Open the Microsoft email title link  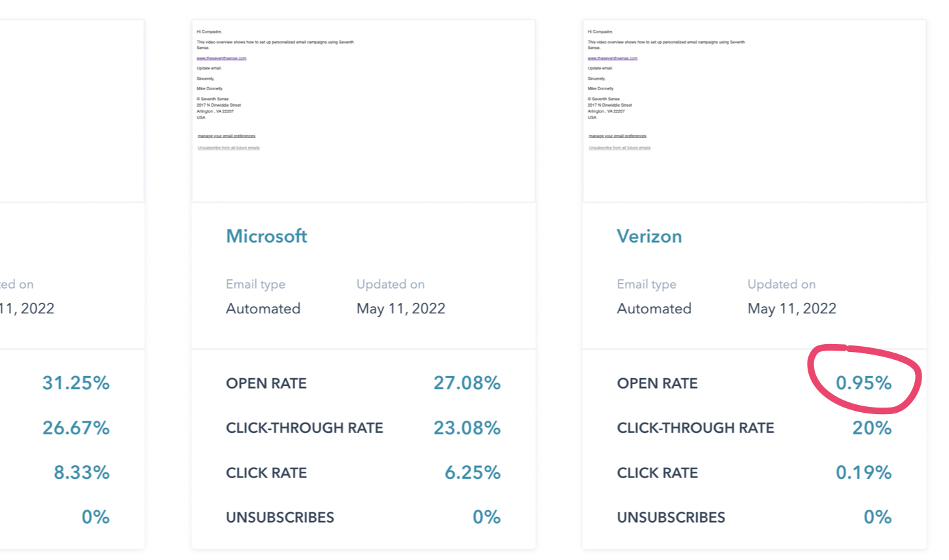pos(266,236)
